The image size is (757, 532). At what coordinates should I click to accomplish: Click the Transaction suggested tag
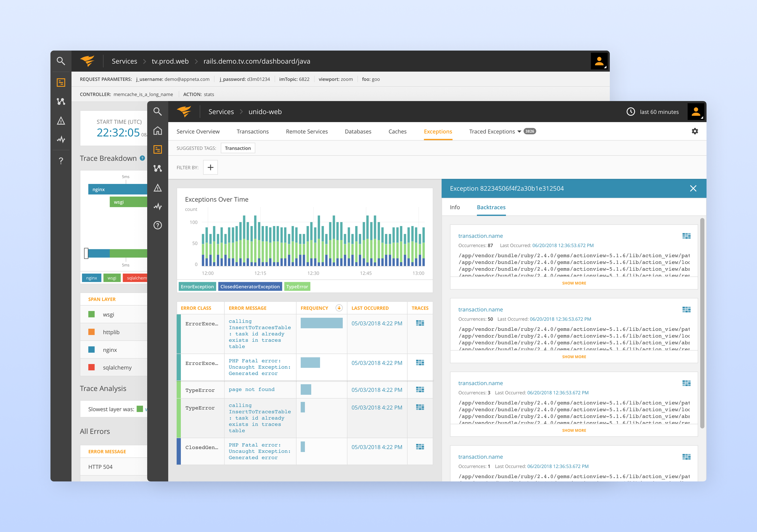pyautogui.click(x=238, y=148)
